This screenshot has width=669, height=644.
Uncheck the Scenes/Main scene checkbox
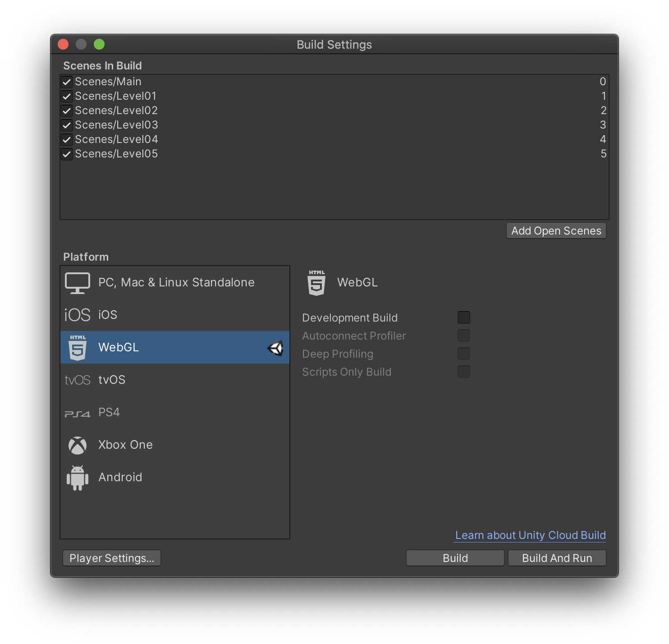coord(67,82)
